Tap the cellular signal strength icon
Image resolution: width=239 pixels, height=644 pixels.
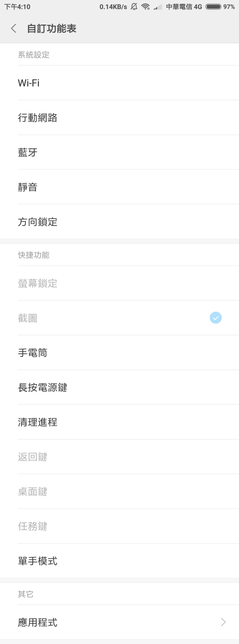(x=157, y=7)
